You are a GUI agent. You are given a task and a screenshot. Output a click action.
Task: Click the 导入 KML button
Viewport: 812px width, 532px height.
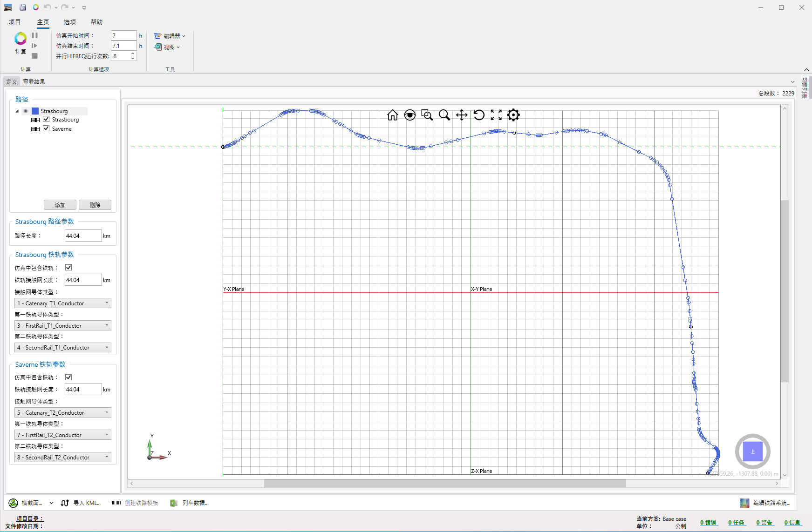[81, 503]
